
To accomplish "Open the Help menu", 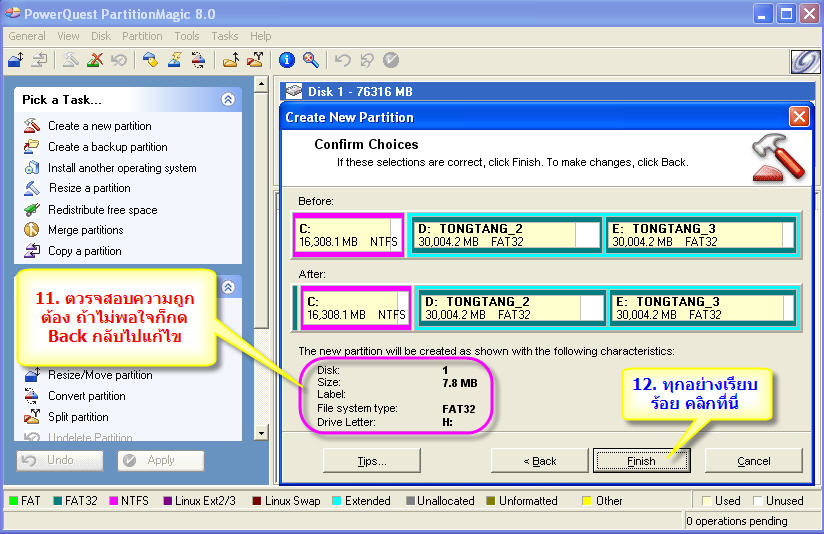I will coord(261,36).
